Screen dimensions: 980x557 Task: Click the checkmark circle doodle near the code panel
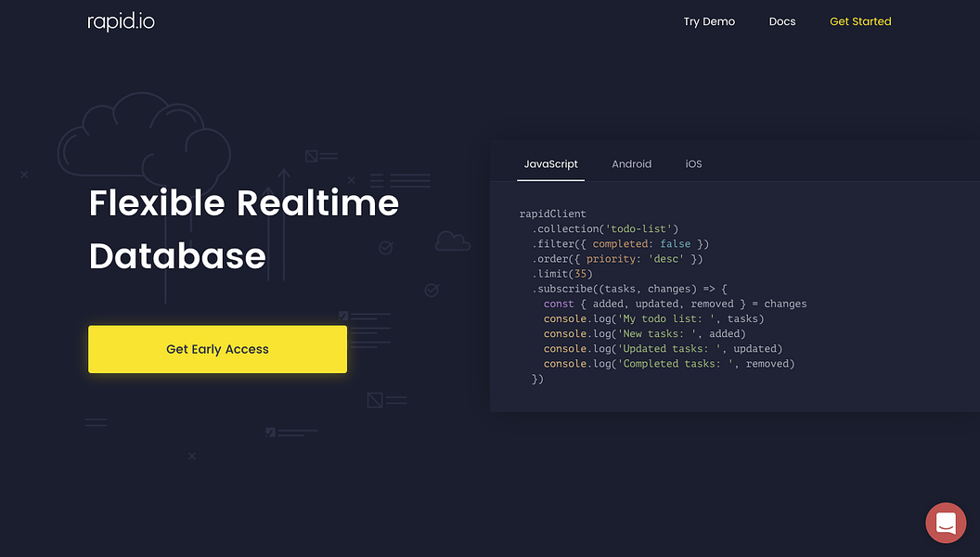click(432, 290)
